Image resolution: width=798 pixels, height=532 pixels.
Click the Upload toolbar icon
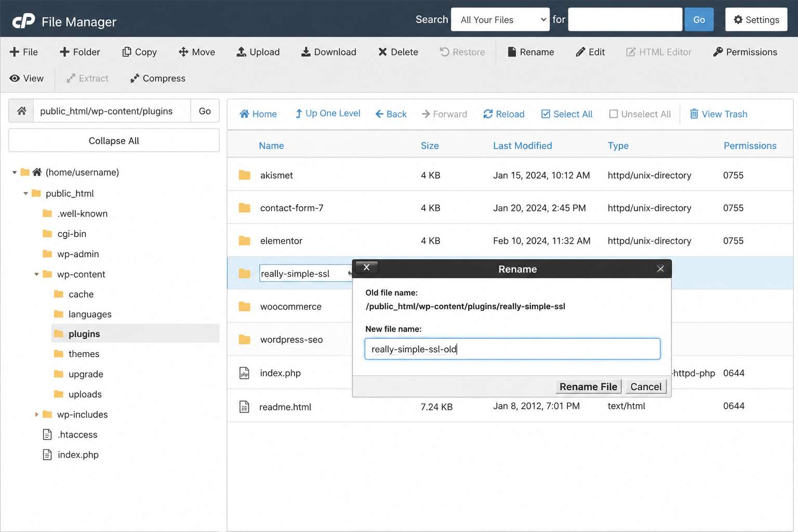coord(241,52)
